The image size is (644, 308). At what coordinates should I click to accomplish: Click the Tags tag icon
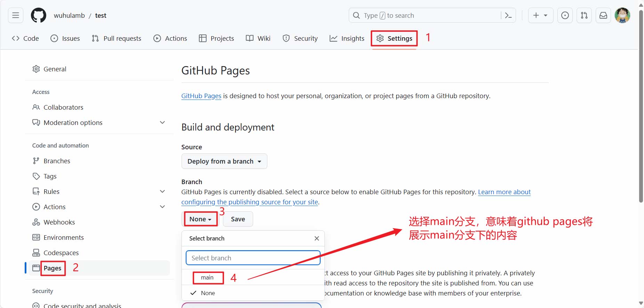pyautogui.click(x=36, y=176)
